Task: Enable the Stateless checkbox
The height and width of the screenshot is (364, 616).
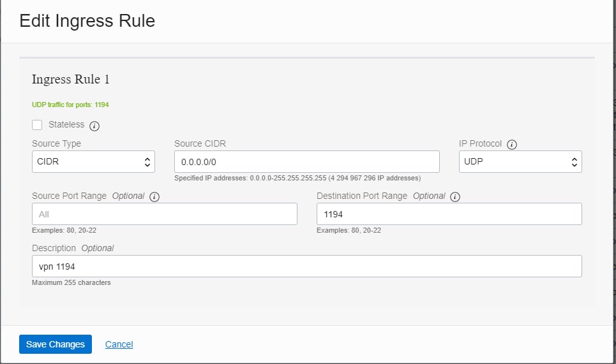Action: [x=37, y=125]
